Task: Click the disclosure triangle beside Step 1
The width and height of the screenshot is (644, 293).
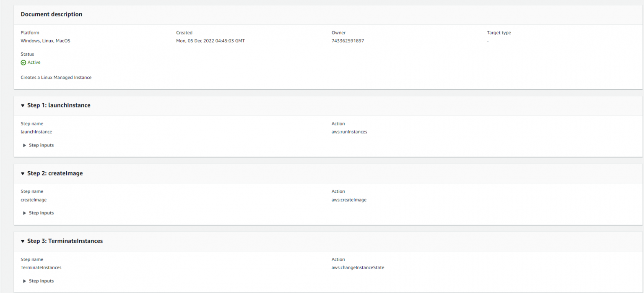Action: pos(23,105)
